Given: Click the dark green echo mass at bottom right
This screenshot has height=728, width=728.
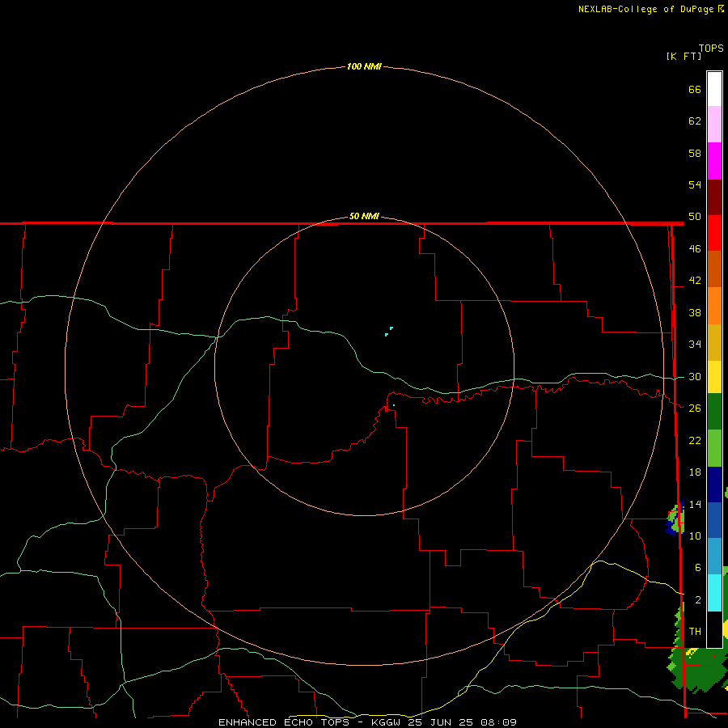Looking at the screenshot, I should [x=699, y=669].
